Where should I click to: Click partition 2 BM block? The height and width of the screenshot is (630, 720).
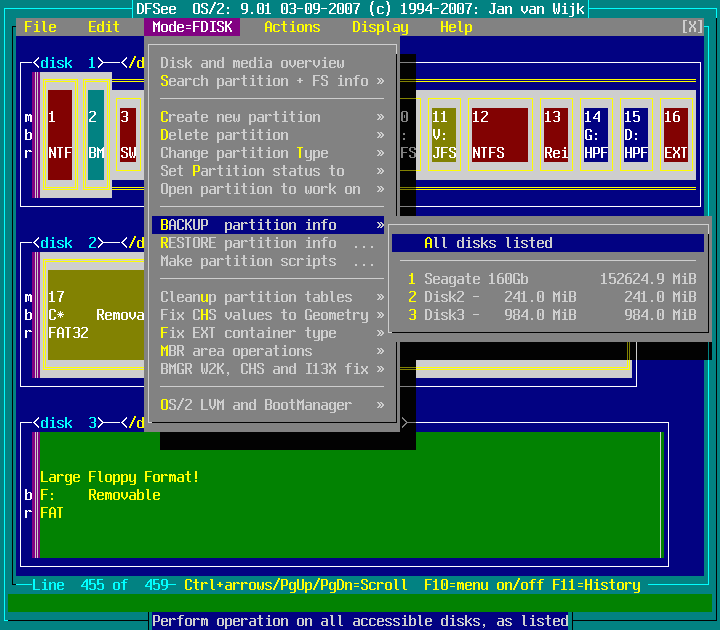[95, 135]
